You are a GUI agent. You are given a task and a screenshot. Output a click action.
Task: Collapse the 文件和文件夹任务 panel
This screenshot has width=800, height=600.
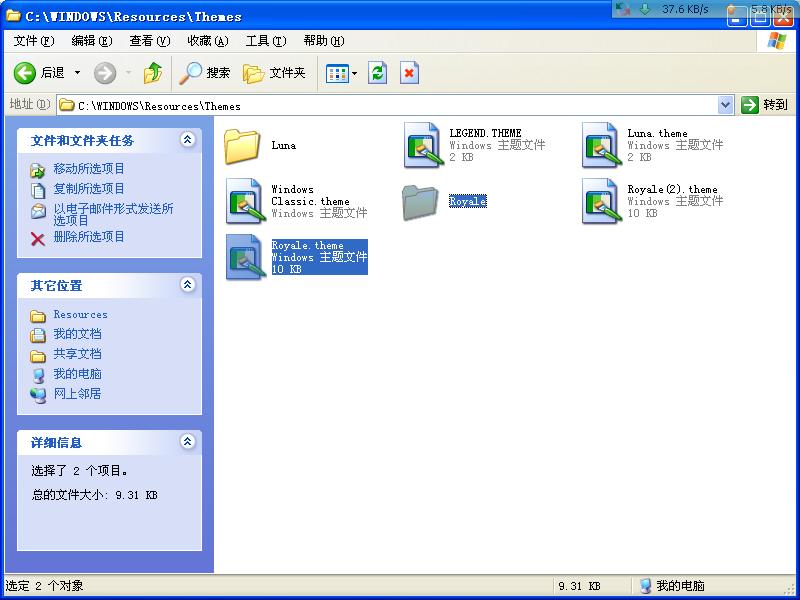(x=187, y=140)
